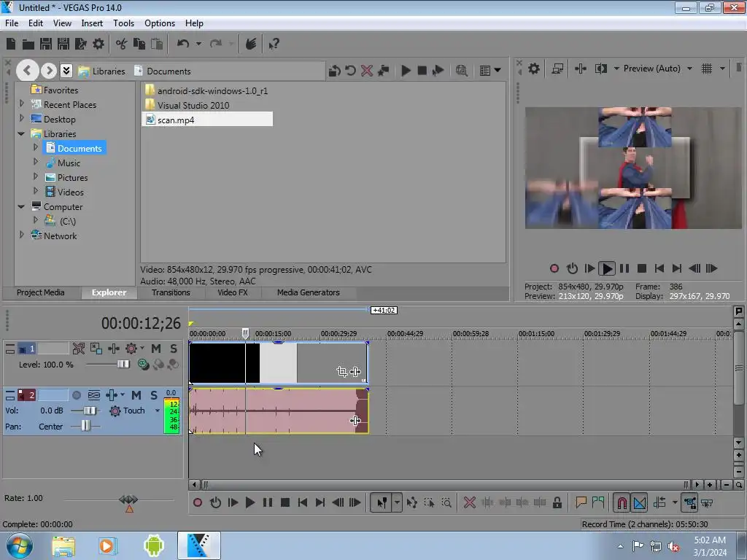Undo the last action
The height and width of the screenshot is (560, 747).
[x=183, y=44]
